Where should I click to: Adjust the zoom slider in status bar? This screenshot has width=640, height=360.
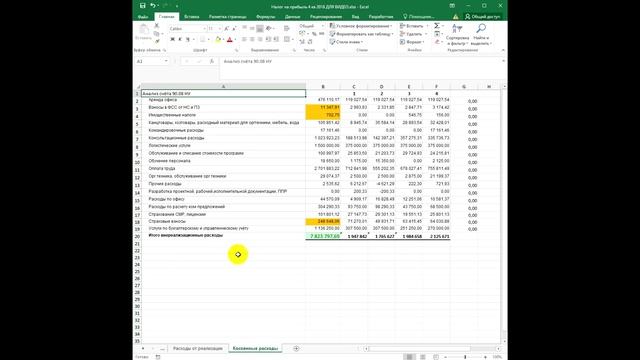pyautogui.click(x=465, y=357)
